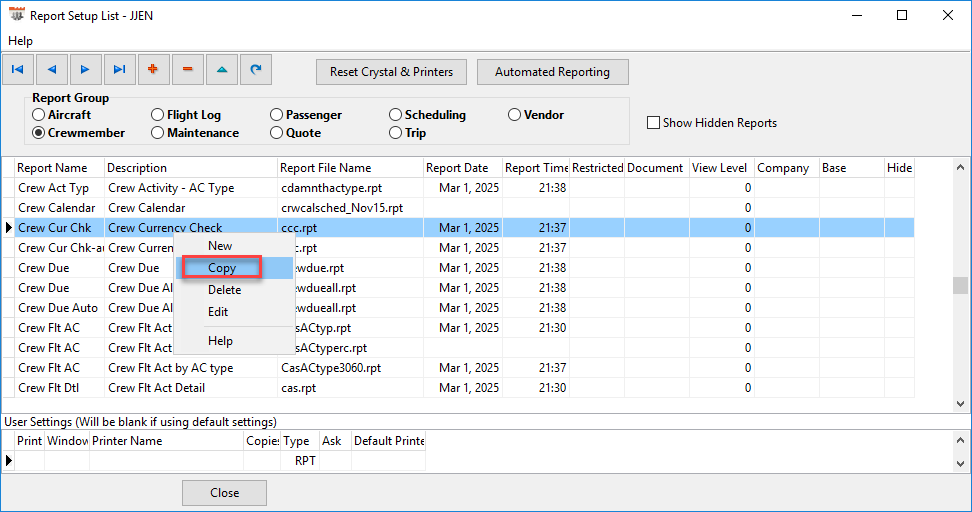Click the cdamnthactype.rpt file name cell

(x=350, y=188)
